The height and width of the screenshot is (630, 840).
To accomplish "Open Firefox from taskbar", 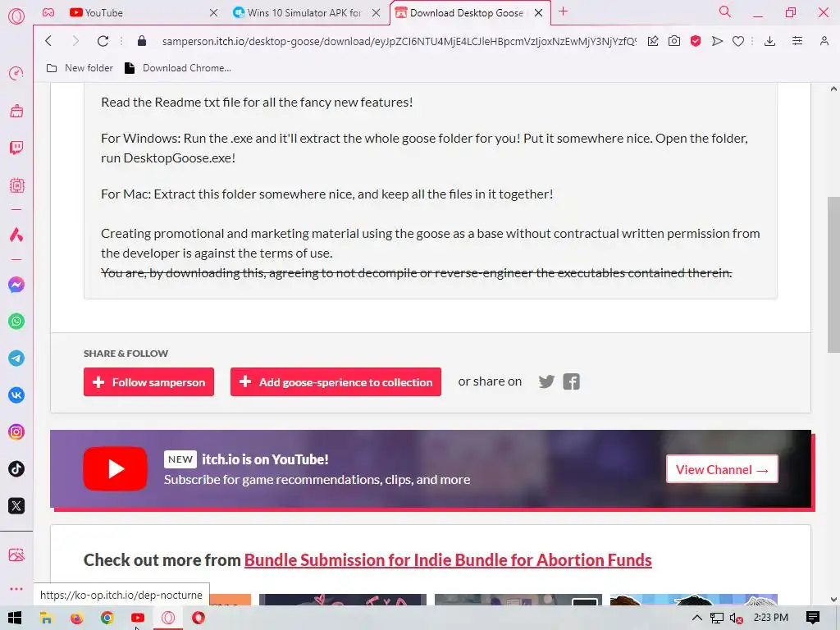I will [x=76, y=618].
